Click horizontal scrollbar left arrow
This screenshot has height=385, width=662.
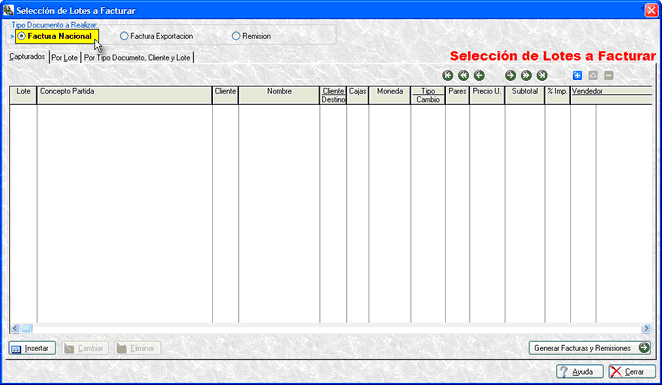click(x=15, y=328)
